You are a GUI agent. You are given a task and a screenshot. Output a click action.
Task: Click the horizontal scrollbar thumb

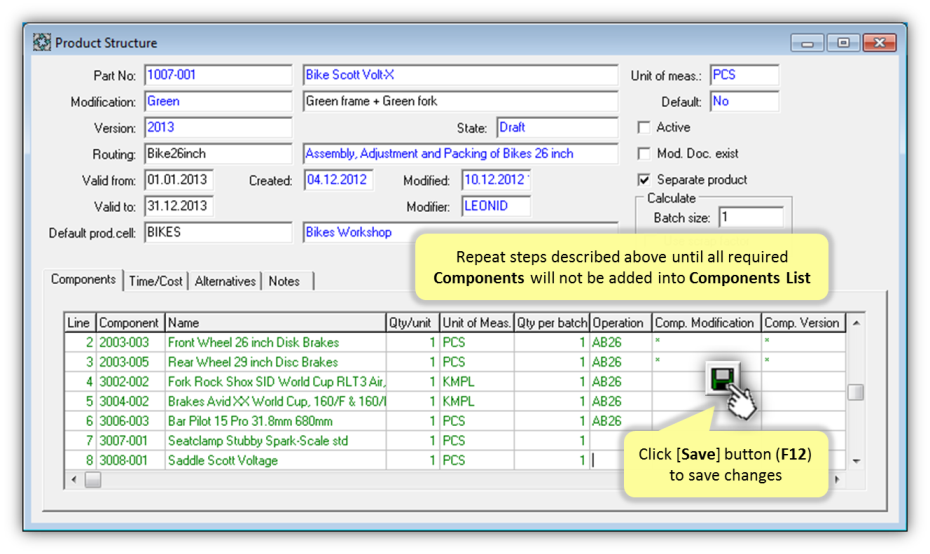93,479
